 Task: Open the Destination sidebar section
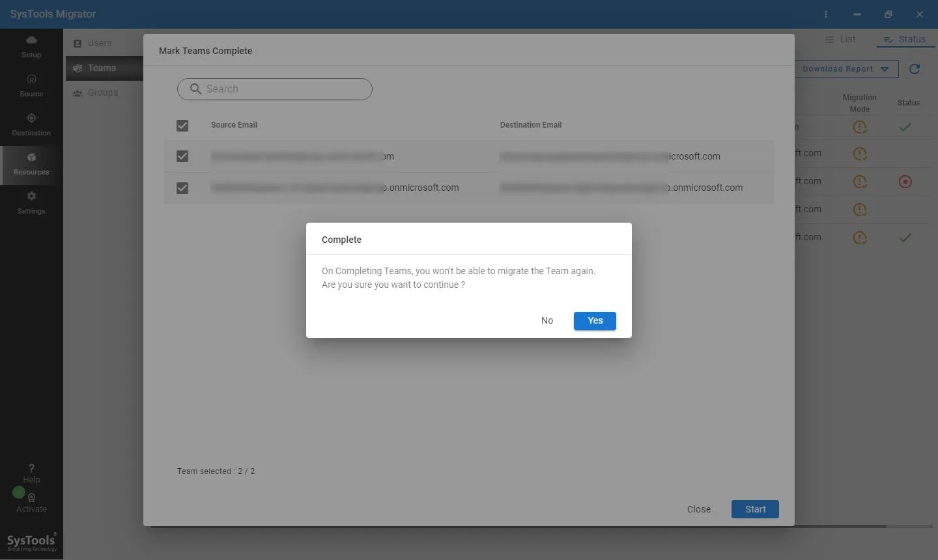pos(31,125)
